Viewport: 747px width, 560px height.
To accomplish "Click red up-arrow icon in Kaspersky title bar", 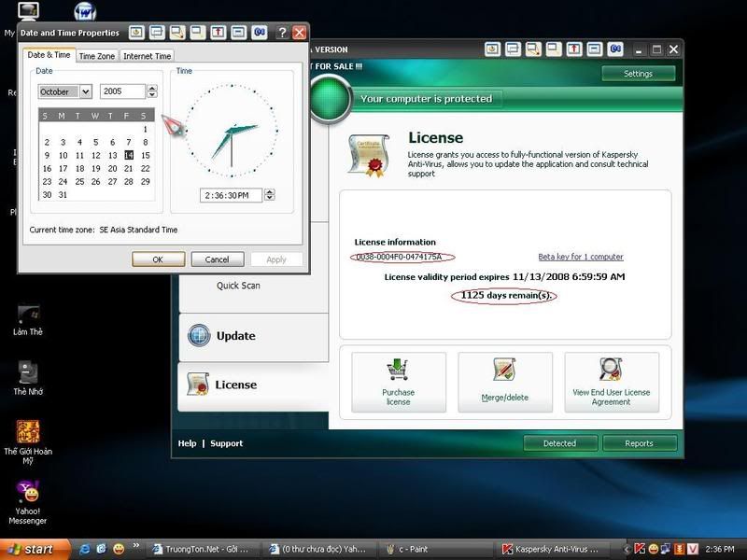I will point(574,49).
